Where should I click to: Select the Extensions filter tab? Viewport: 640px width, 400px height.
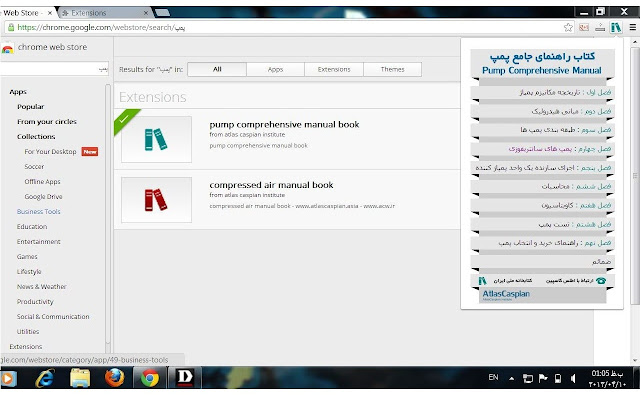(x=334, y=69)
